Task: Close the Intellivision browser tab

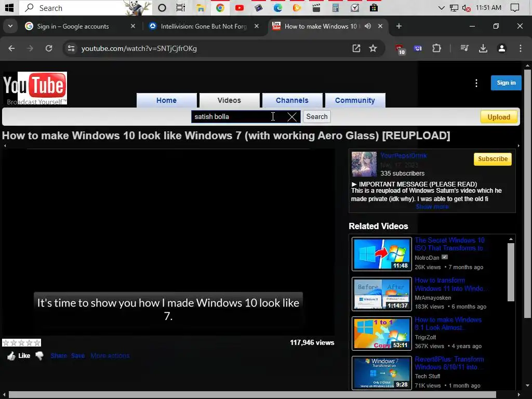Action: point(257,26)
